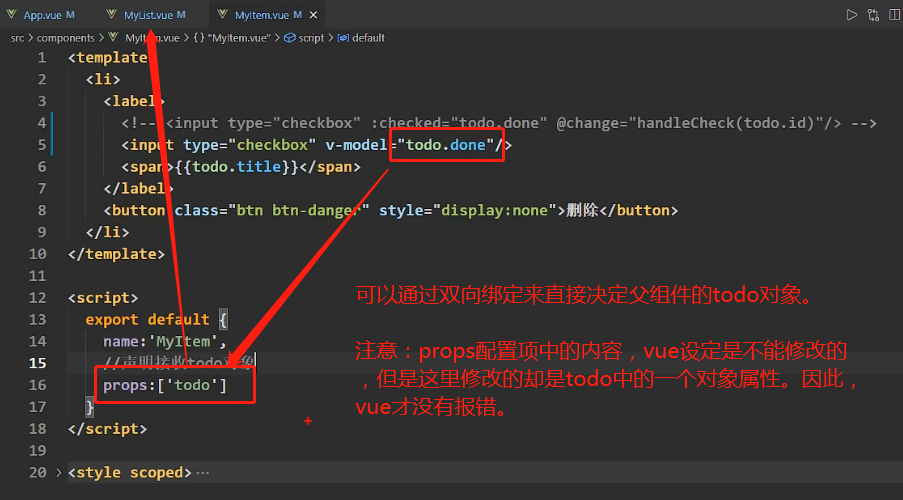
Task: Click the display:none style value
Action: point(494,210)
